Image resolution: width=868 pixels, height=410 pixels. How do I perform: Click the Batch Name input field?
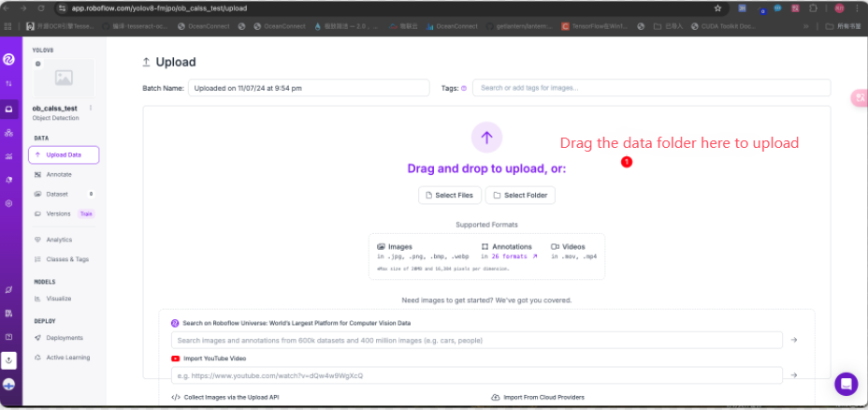tap(309, 88)
